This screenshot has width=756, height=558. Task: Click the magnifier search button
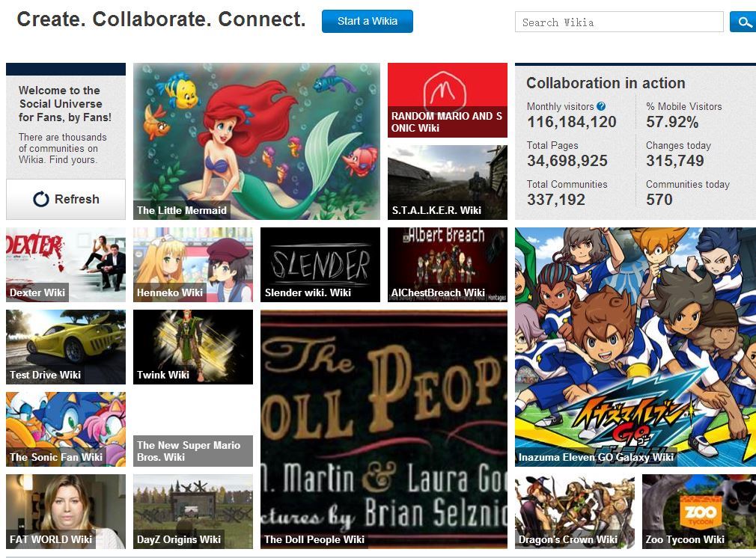743,22
